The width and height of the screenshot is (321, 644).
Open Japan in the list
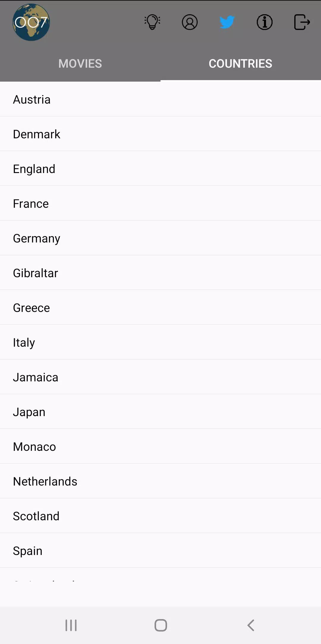[x=160, y=412]
